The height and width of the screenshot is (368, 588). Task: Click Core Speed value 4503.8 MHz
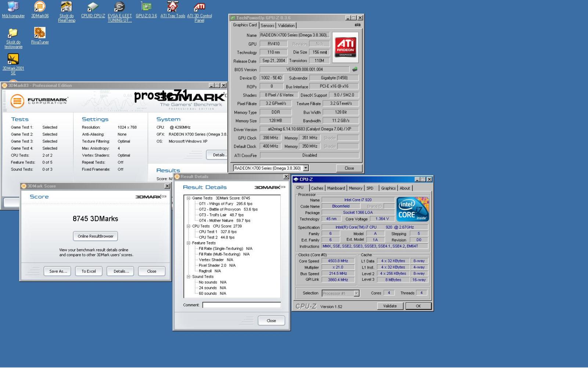pyautogui.click(x=338, y=261)
